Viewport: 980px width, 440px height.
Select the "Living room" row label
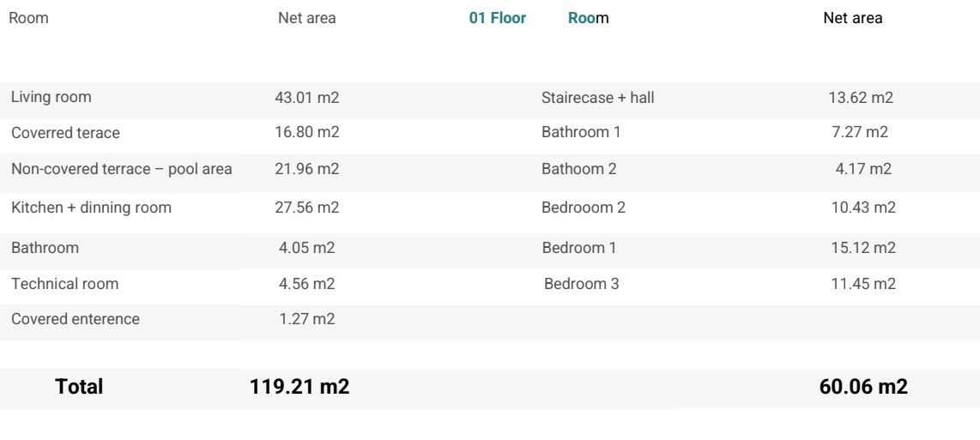click(x=51, y=97)
